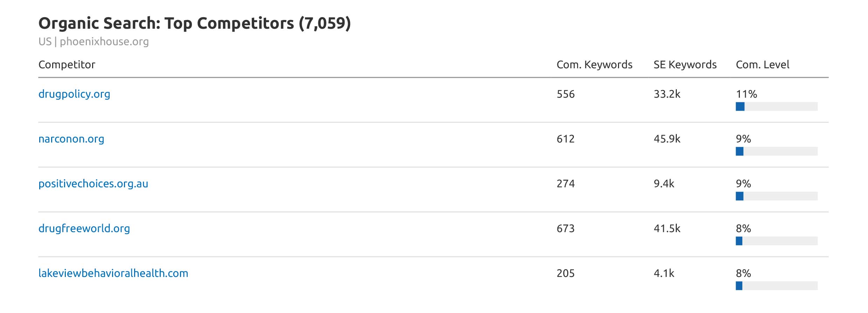Open the drugpolicy.org competitor link
The height and width of the screenshot is (313, 868).
tap(74, 94)
